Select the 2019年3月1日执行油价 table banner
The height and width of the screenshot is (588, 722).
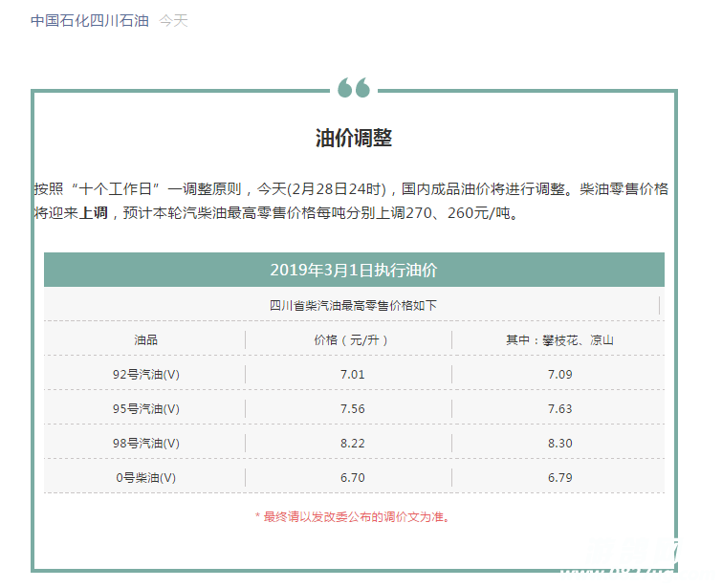(x=354, y=270)
